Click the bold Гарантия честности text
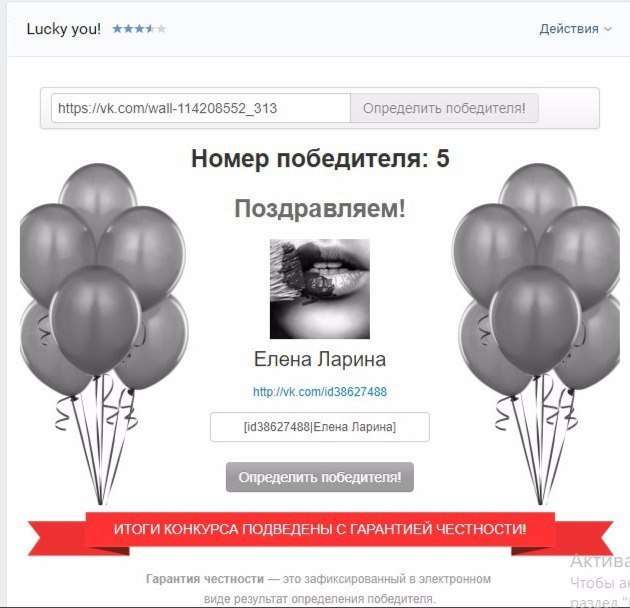This screenshot has height=608, width=630. point(205,579)
